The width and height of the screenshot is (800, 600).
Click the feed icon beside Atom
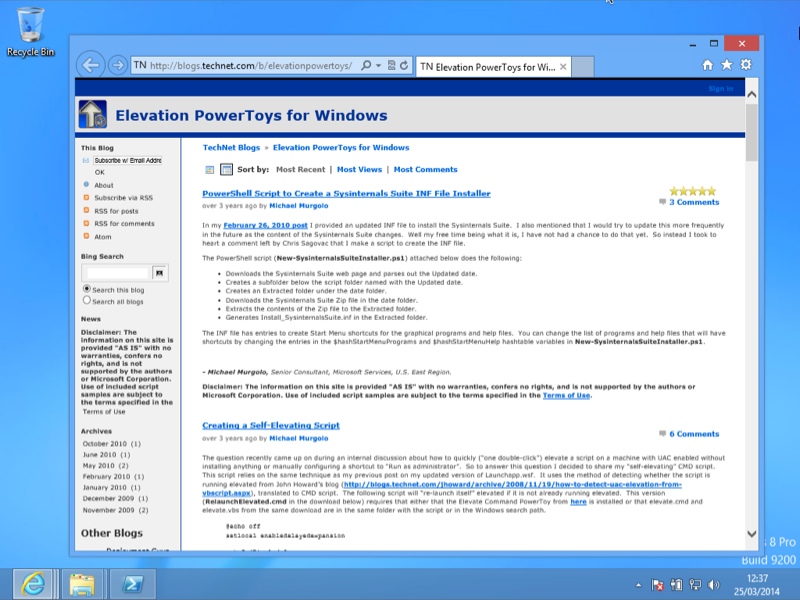(x=86, y=236)
